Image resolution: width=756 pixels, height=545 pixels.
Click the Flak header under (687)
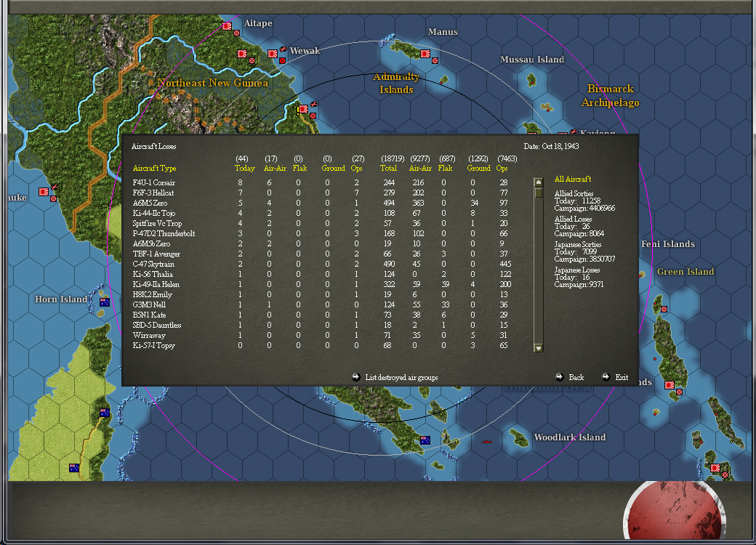pos(445,168)
